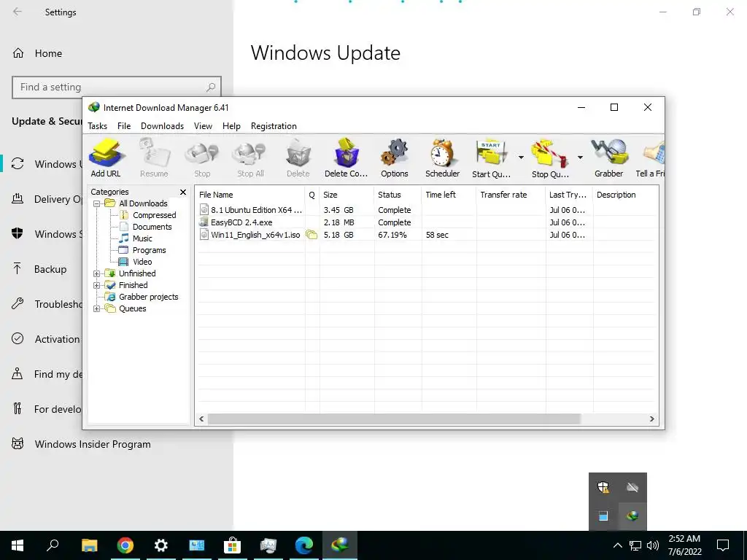This screenshot has width=747, height=560.
Task: Open the File menu
Action: pyautogui.click(x=124, y=126)
